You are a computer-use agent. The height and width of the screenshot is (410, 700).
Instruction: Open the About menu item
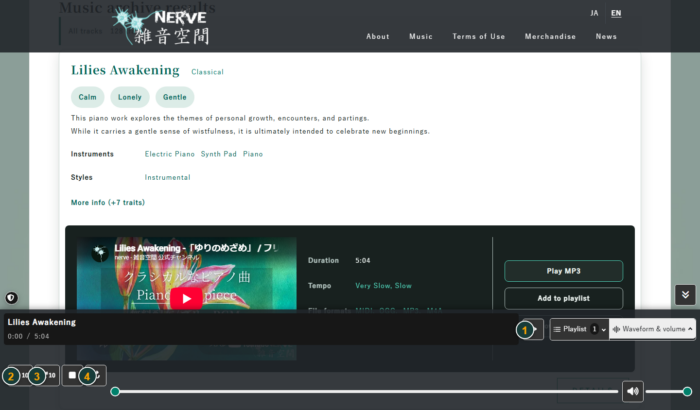[378, 37]
